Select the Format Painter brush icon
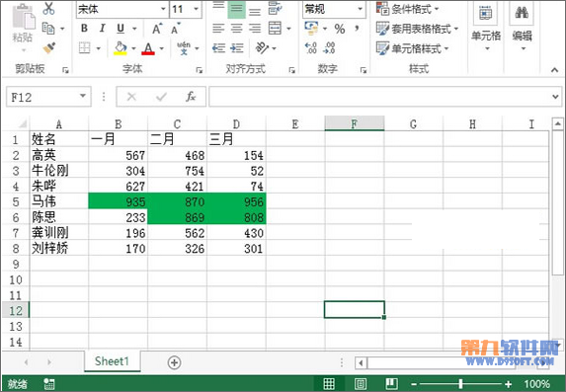The image size is (566, 392). (x=49, y=48)
